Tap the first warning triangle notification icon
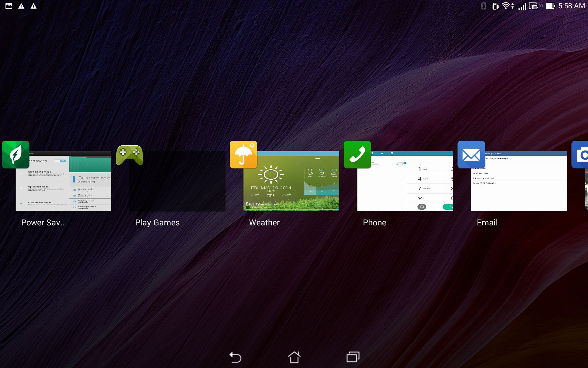 click(21, 6)
